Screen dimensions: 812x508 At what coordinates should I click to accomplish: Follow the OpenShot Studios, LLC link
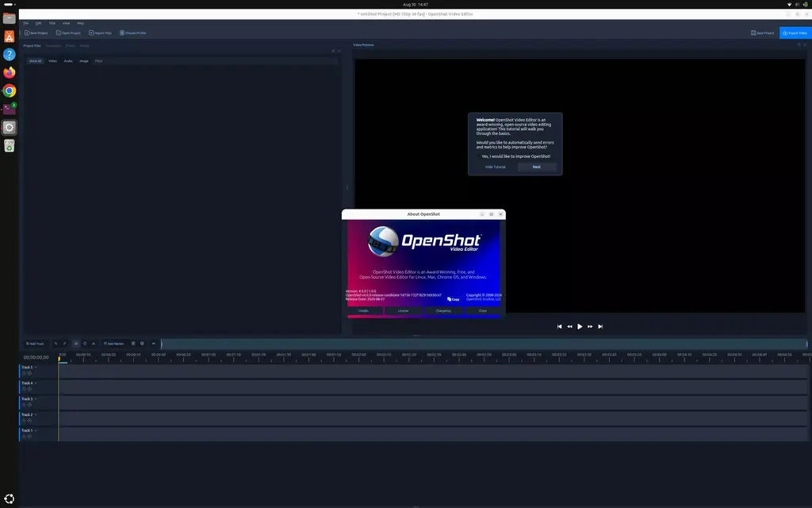(x=483, y=299)
